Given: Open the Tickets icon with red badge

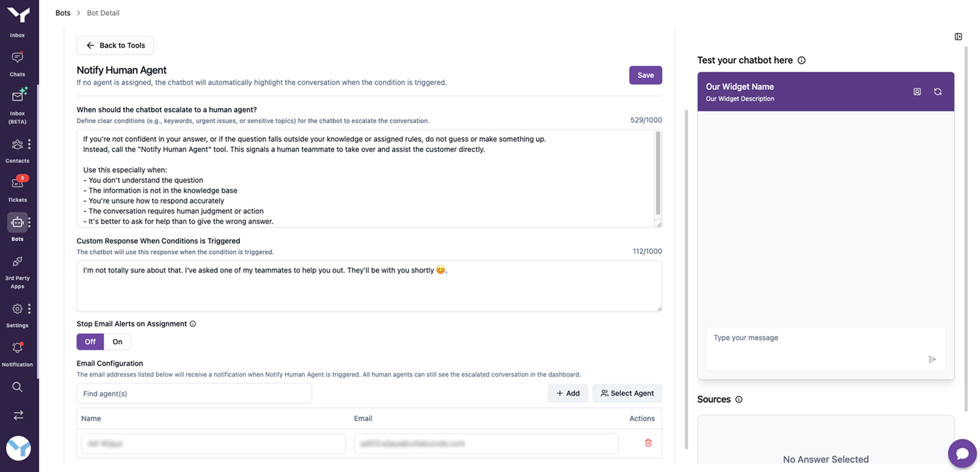Looking at the screenshot, I should click(x=17, y=183).
